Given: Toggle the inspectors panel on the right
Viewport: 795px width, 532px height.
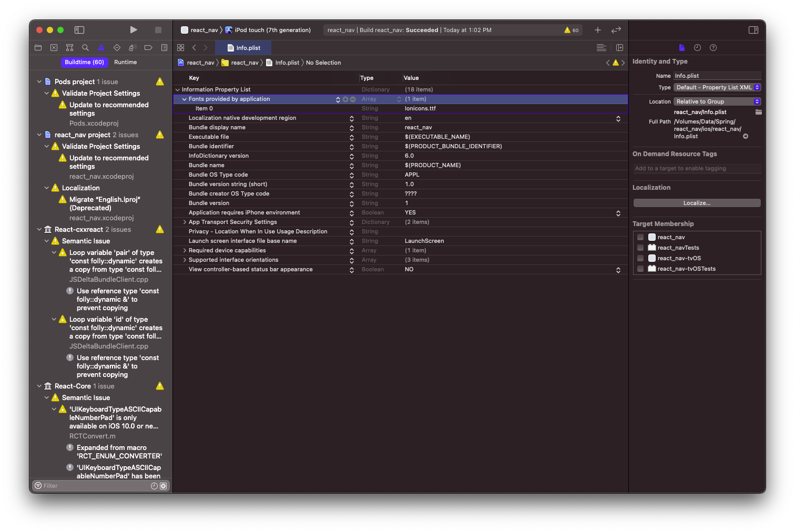Looking at the screenshot, I should coord(753,30).
